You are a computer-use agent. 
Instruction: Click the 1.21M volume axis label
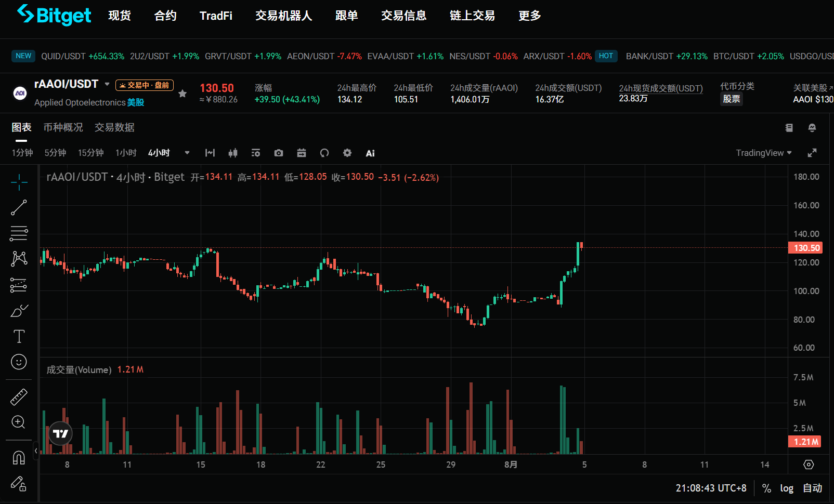point(805,442)
